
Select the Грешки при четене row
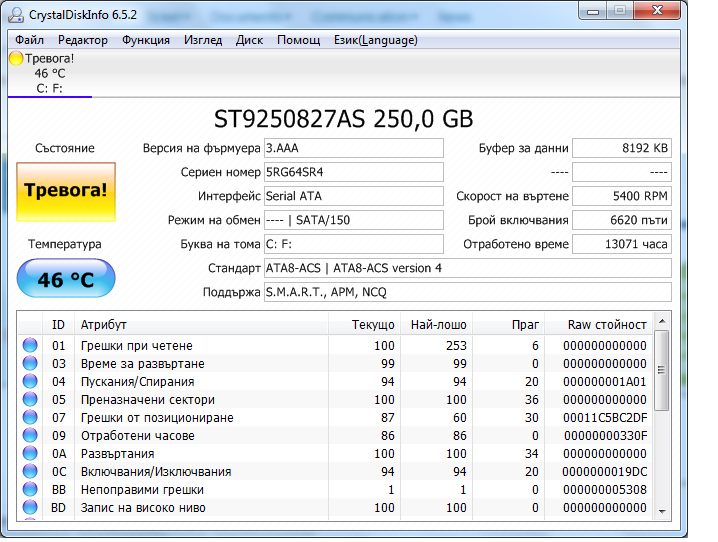[335, 345]
